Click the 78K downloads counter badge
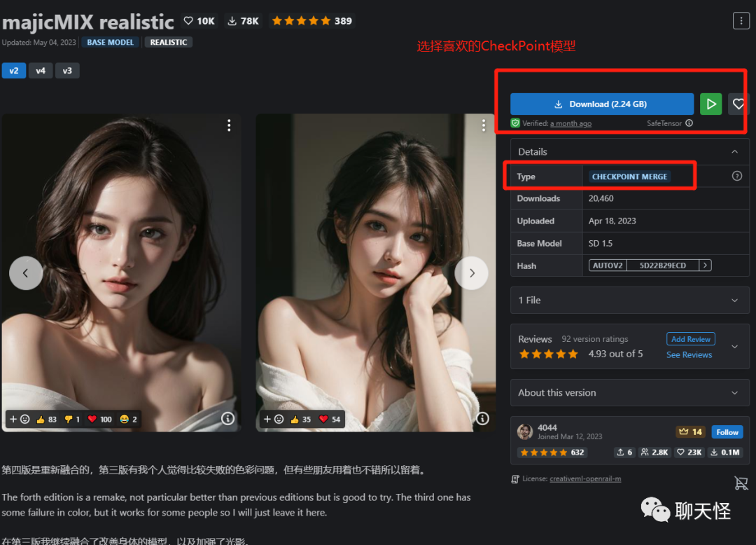The width and height of the screenshot is (756, 545). (244, 21)
